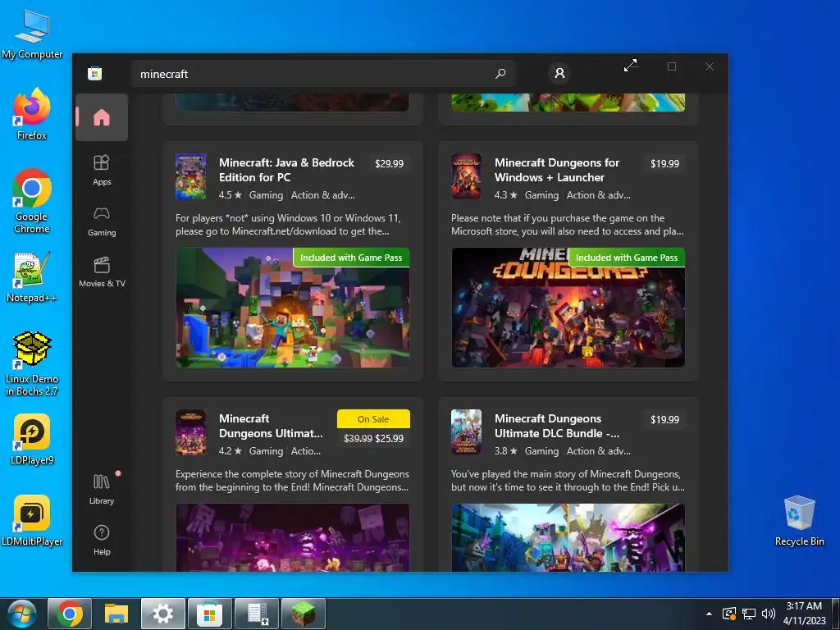The image size is (840, 630).
Task: Open the Gaming section in sidebar
Action: pos(102,221)
